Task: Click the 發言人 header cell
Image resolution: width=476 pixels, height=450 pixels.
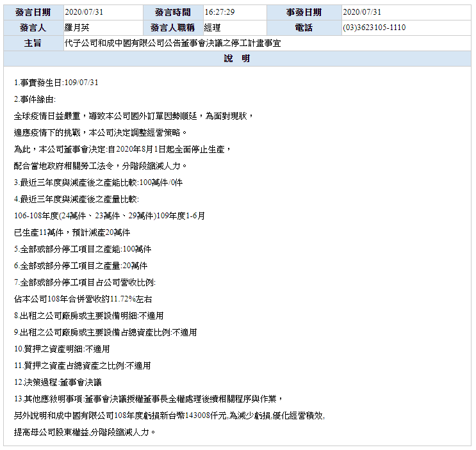Action: pos(33,28)
